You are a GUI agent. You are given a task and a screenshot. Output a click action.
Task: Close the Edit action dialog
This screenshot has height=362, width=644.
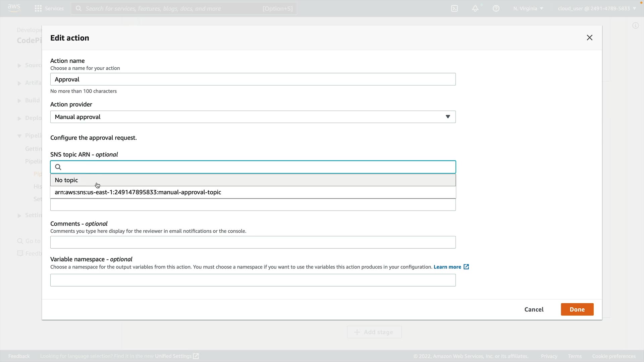(589, 38)
